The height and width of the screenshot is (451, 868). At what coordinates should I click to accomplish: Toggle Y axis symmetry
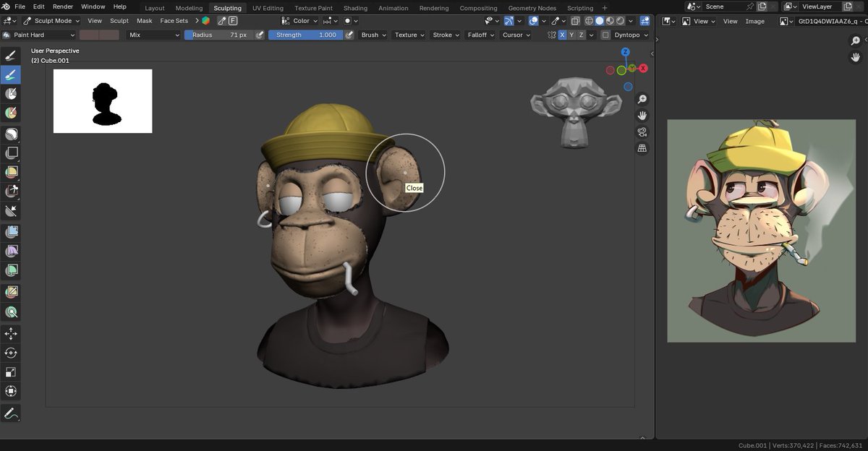click(572, 35)
